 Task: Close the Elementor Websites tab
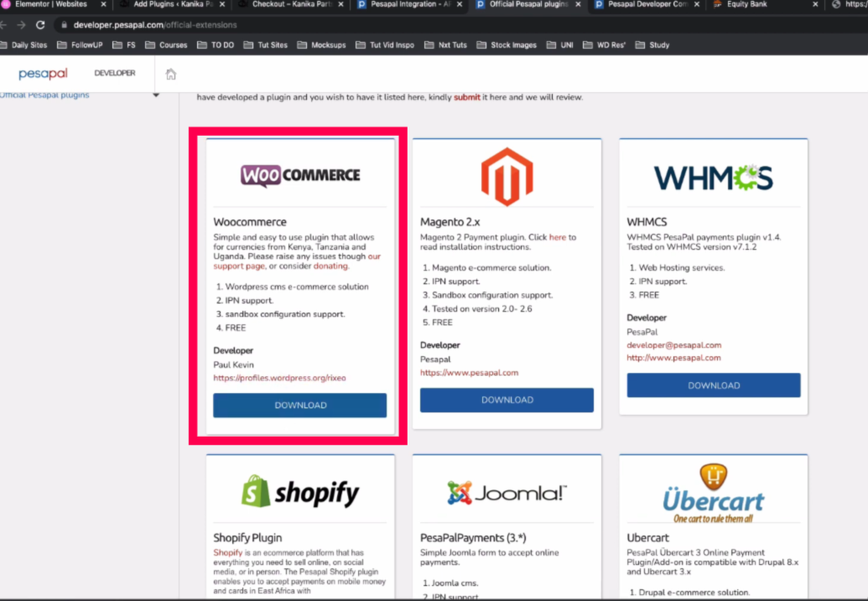pyautogui.click(x=103, y=4)
